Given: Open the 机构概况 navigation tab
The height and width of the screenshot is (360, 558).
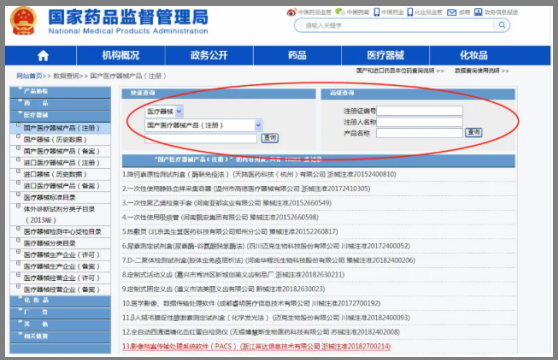Looking at the screenshot, I should click(x=121, y=55).
